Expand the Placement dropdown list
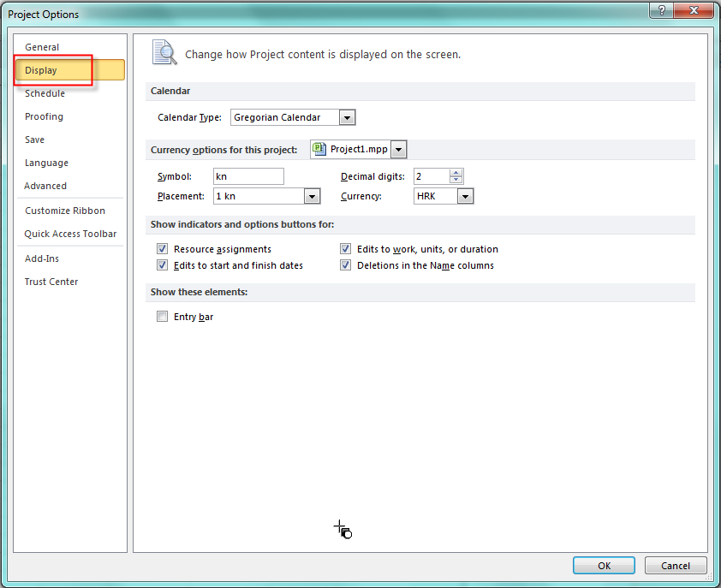 click(312, 196)
